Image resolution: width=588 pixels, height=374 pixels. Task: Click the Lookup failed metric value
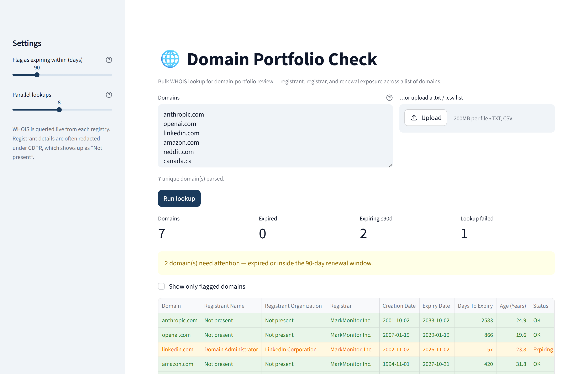coord(464,234)
